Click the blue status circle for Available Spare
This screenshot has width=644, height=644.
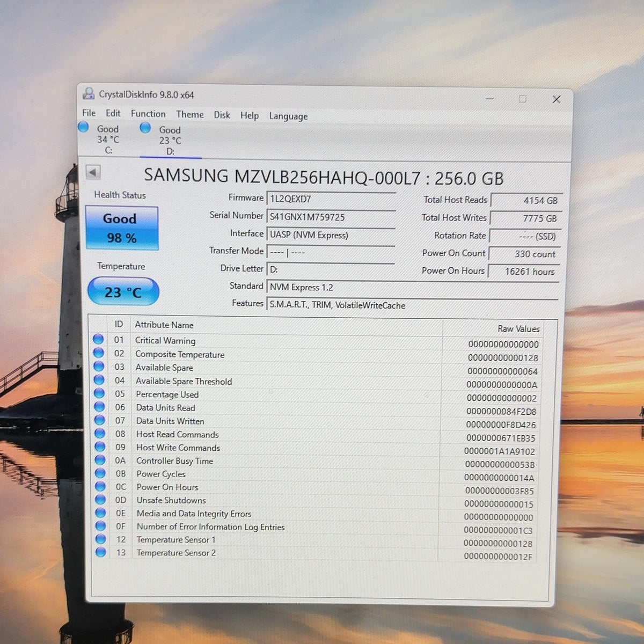click(x=99, y=366)
